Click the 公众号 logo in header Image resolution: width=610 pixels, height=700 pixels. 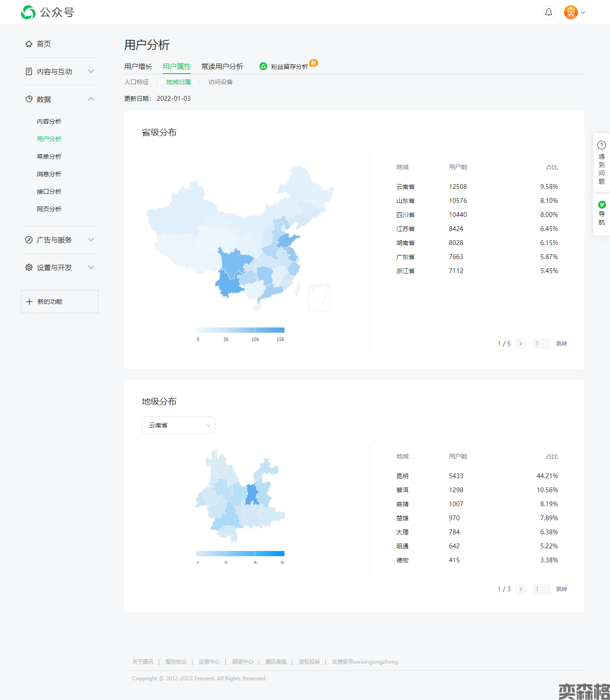coord(48,12)
